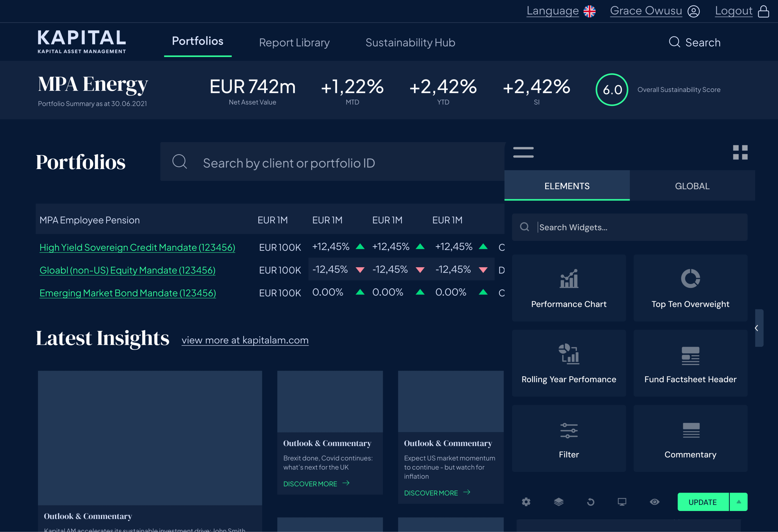Click the 6.0 sustainability score circle

(612, 90)
